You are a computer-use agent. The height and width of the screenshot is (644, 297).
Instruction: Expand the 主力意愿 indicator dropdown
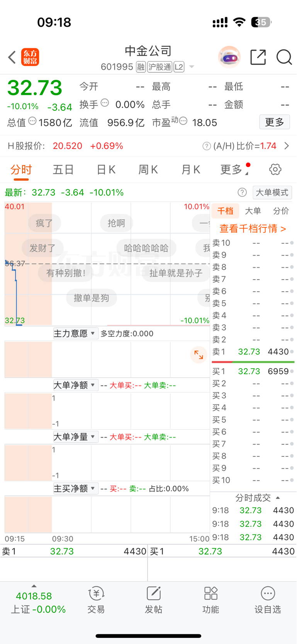coord(75,333)
